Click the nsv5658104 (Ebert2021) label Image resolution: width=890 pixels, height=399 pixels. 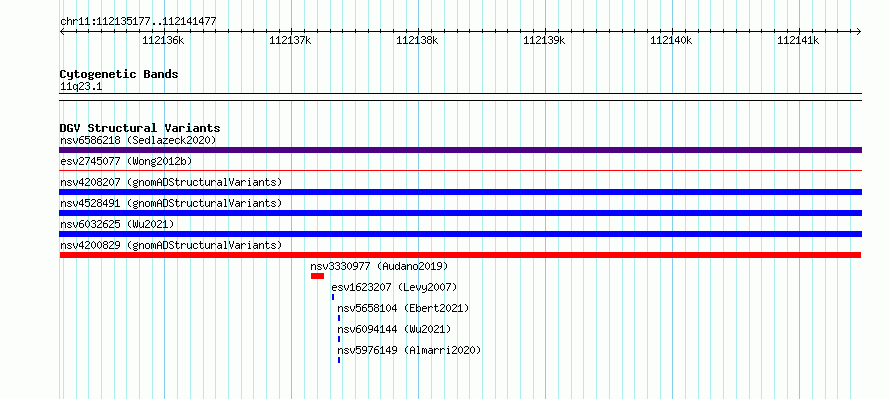(x=403, y=308)
